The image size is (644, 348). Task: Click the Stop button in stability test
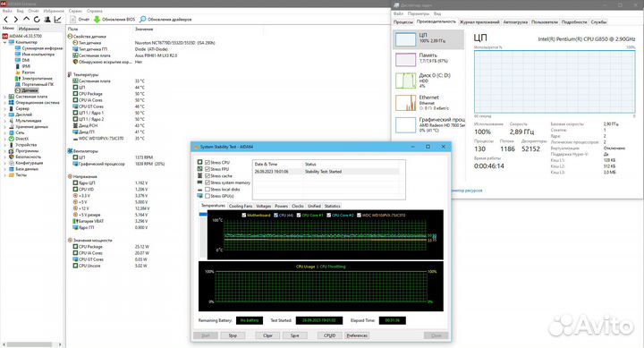pos(233,335)
